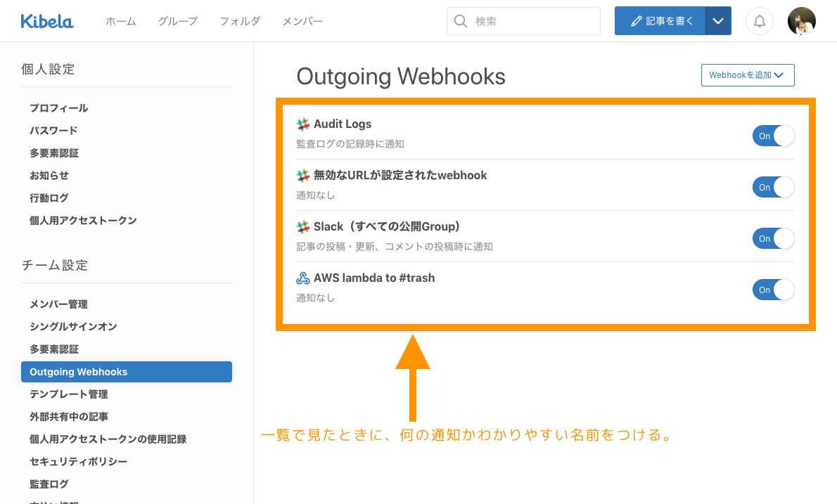The height and width of the screenshot is (504, 837).
Task: Click the 記事を書く button
Action: coord(660,21)
